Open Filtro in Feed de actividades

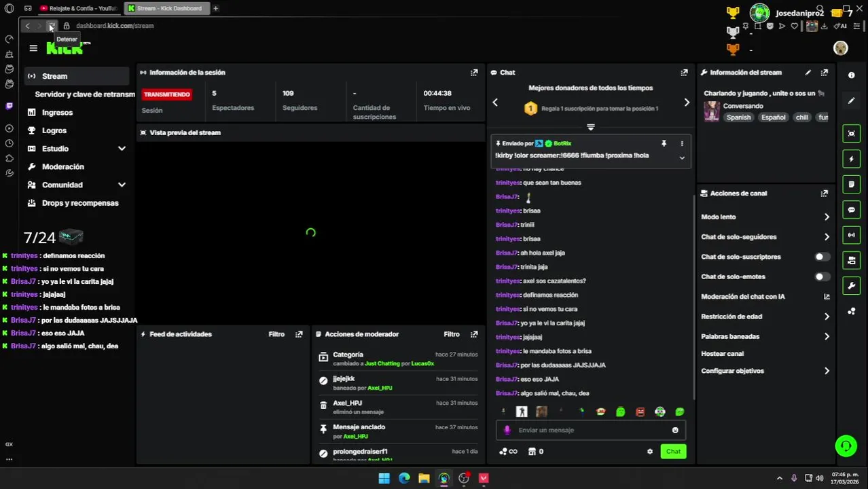coord(276,334)
